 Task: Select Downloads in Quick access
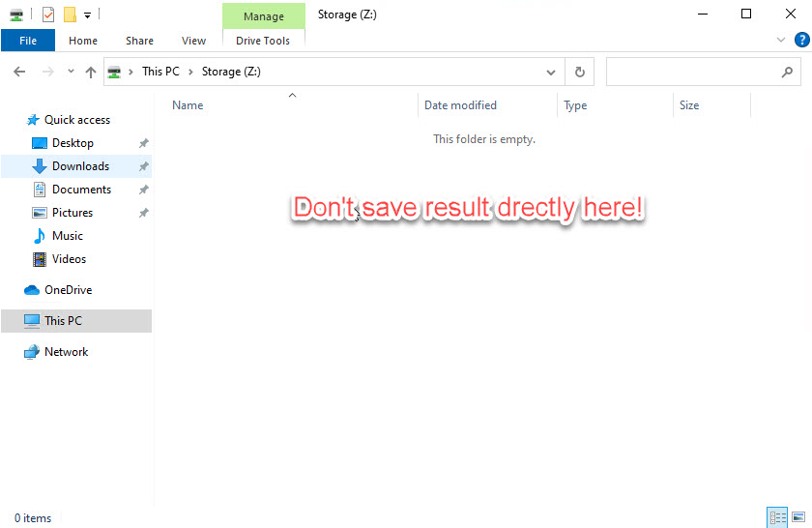pos(80,166)
